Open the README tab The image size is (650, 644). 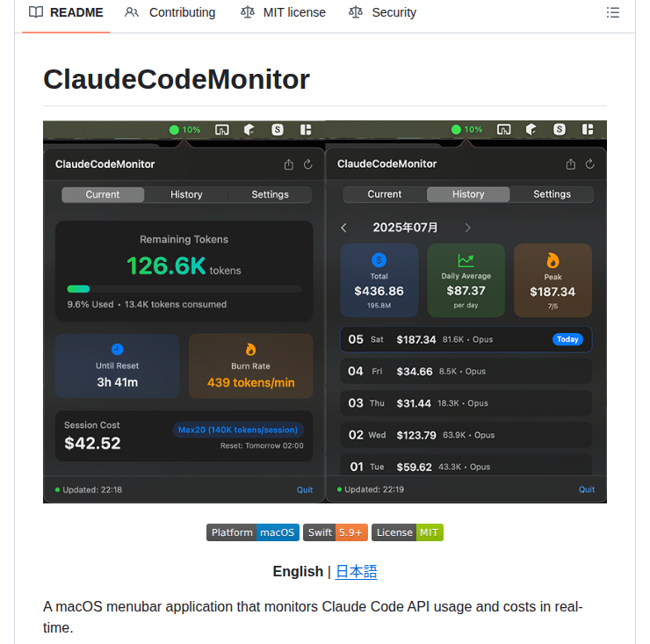pos(66,12)
